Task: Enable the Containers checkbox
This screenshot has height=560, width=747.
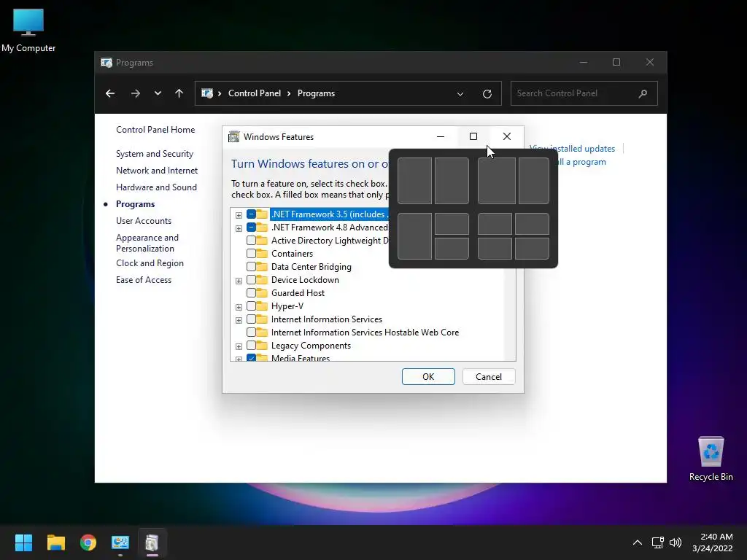Action: (251, 253)
